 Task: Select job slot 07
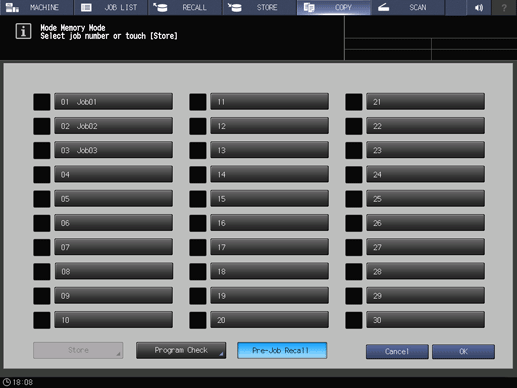click(x=113, y=247)
